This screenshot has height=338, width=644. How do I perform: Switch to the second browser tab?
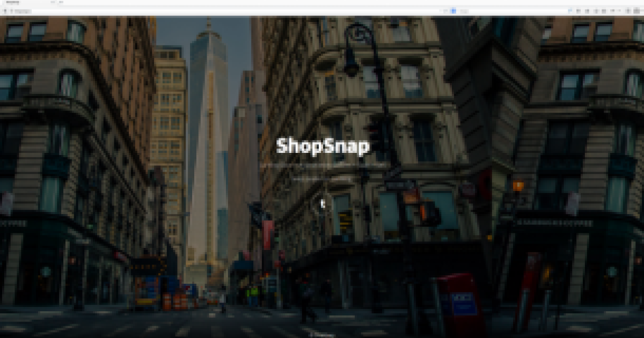(61, 2)
